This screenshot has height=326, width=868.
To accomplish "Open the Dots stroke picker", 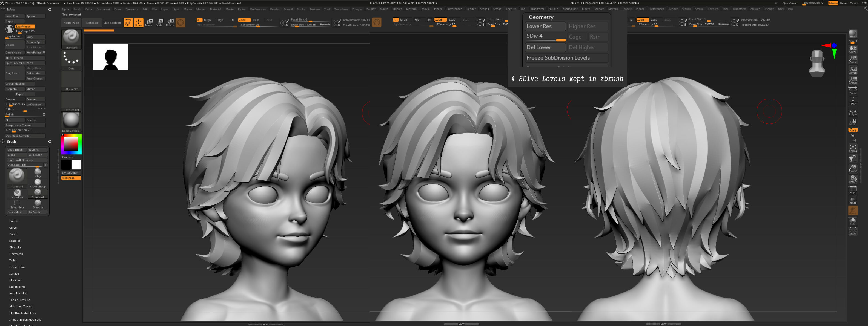I will (71, 60).
